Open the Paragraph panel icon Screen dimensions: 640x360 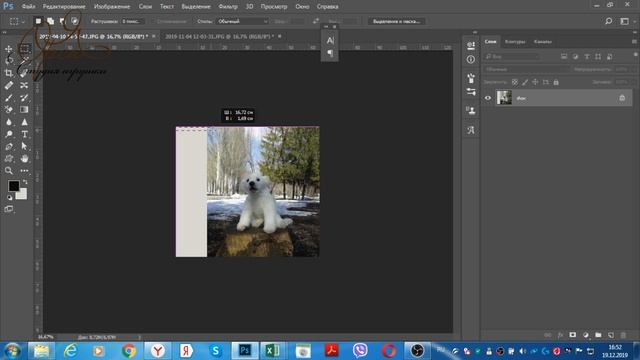(x=330, y=53)
